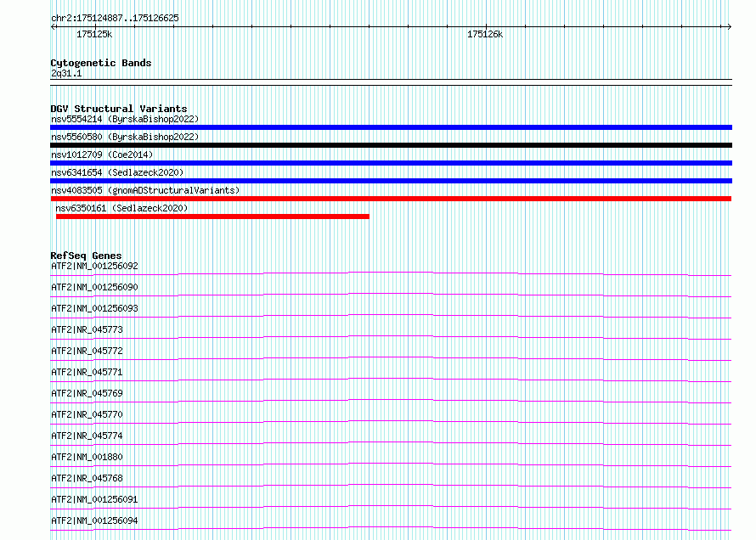Open the ATF2|NM_001256091 transcript

pyautogui.click(x=94, y=499)
